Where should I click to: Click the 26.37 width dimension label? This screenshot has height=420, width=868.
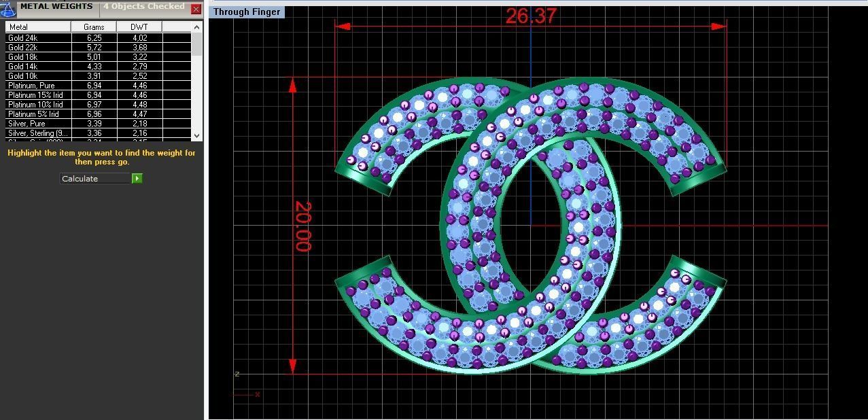[x=531, y=16]
